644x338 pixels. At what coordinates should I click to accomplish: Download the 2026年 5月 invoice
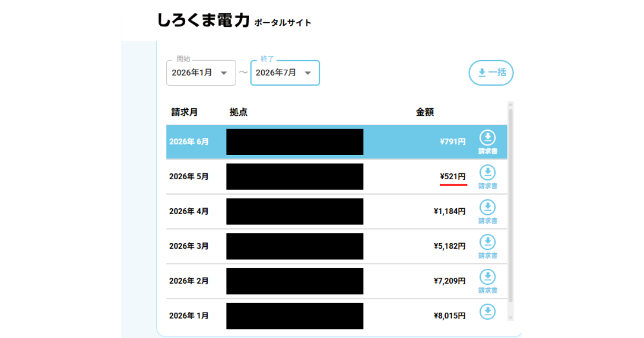[487, 177]
